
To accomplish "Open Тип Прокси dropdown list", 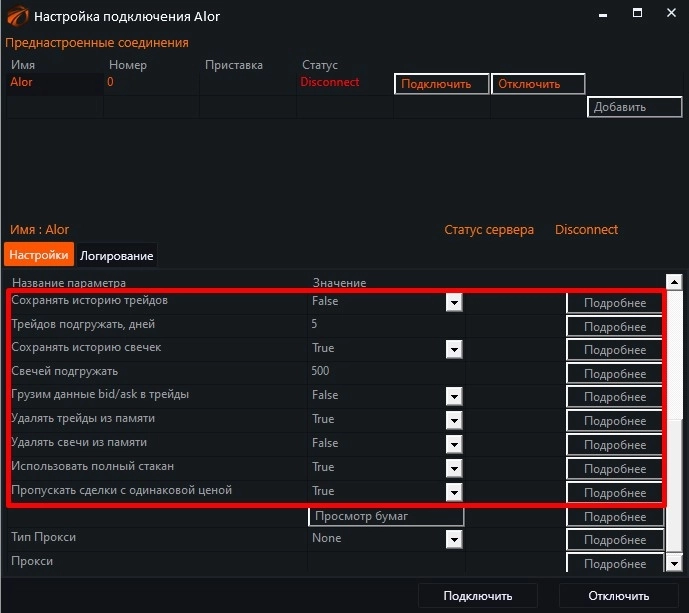I will pos(453,539).
